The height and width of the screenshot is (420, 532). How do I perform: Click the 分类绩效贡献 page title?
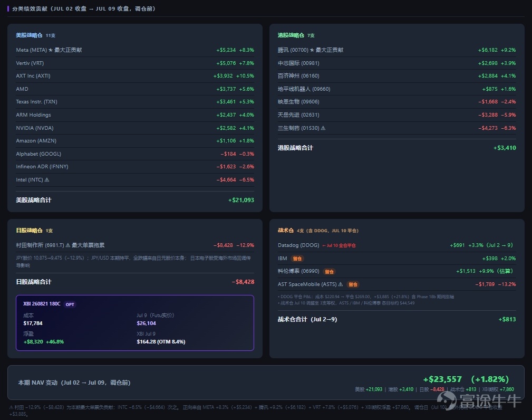[x=83, y=9]
